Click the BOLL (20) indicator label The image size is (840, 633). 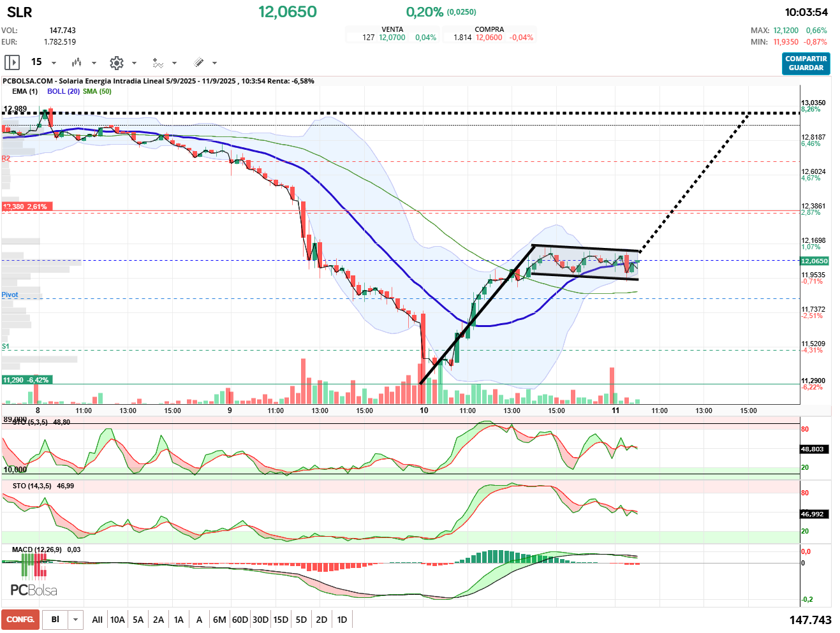click(x=63, y=91)
